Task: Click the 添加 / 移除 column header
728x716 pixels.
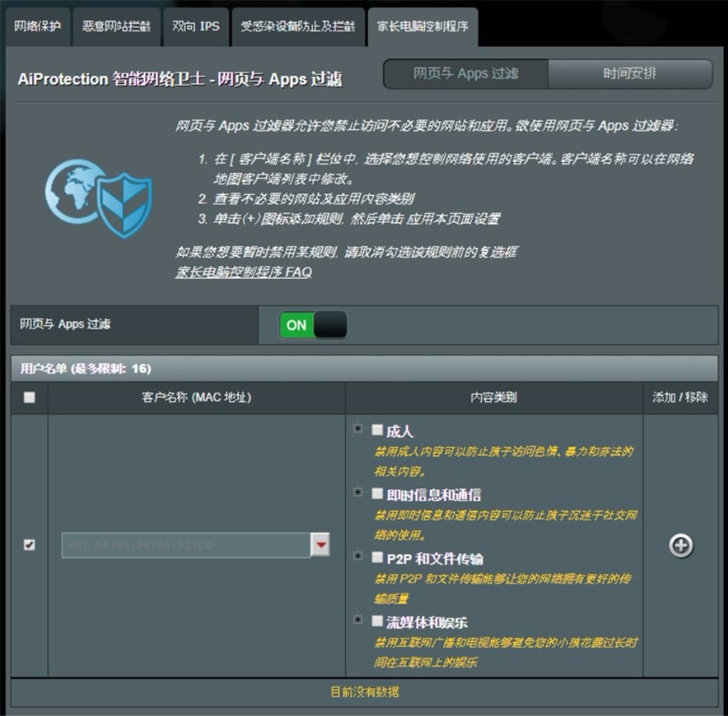Action: pos(680,397)
